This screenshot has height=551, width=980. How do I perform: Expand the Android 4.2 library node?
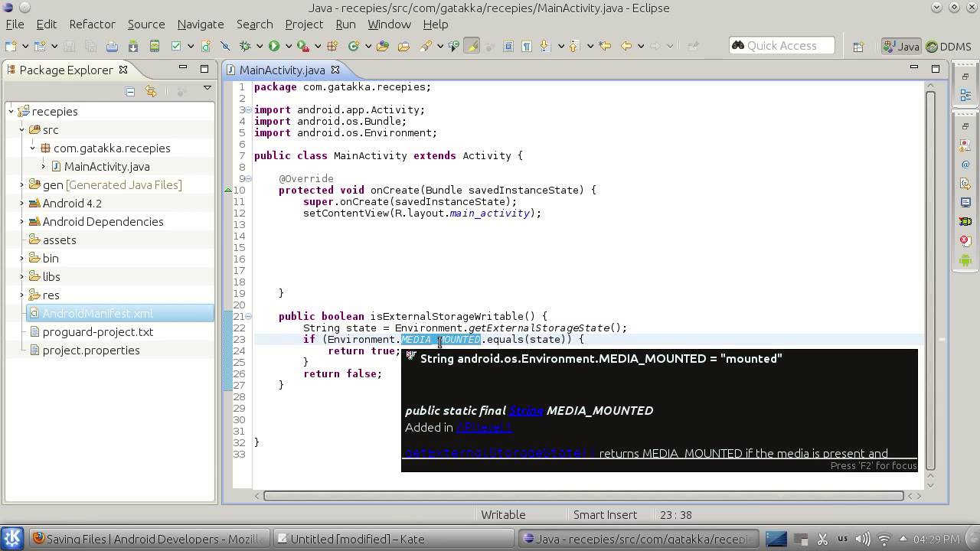[22, 203]
